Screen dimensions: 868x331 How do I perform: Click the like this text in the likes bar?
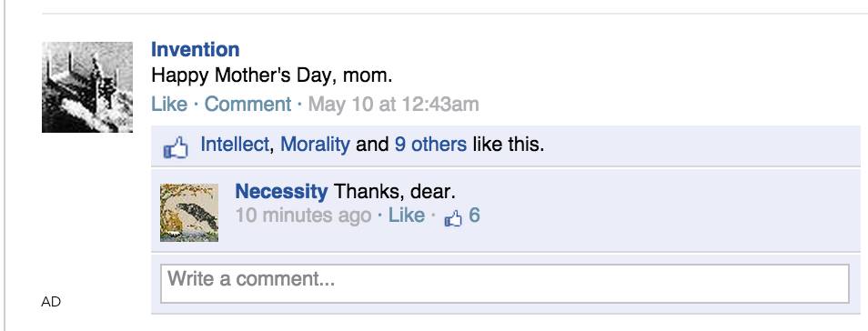click(x=509, y=145)
